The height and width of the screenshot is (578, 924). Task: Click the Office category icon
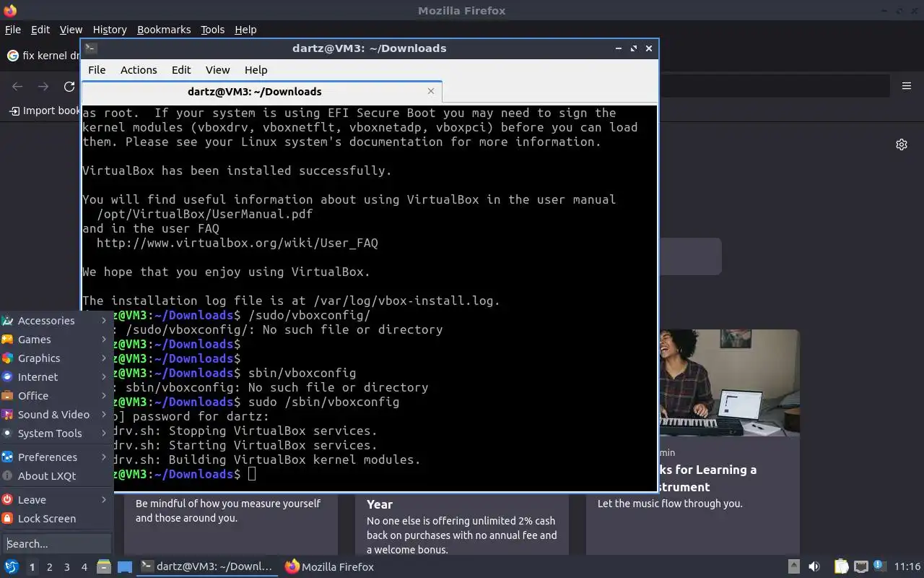(x=8, y=396)
